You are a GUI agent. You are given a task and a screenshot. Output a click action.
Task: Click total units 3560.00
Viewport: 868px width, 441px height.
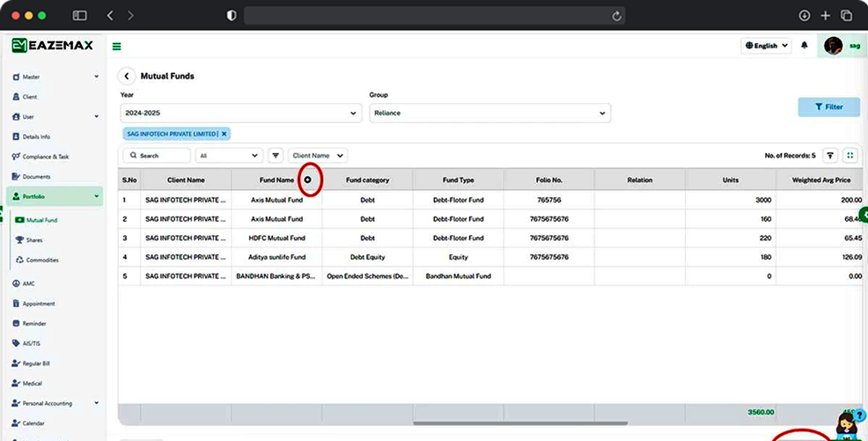pyautogui.click(x=761, y=412)
